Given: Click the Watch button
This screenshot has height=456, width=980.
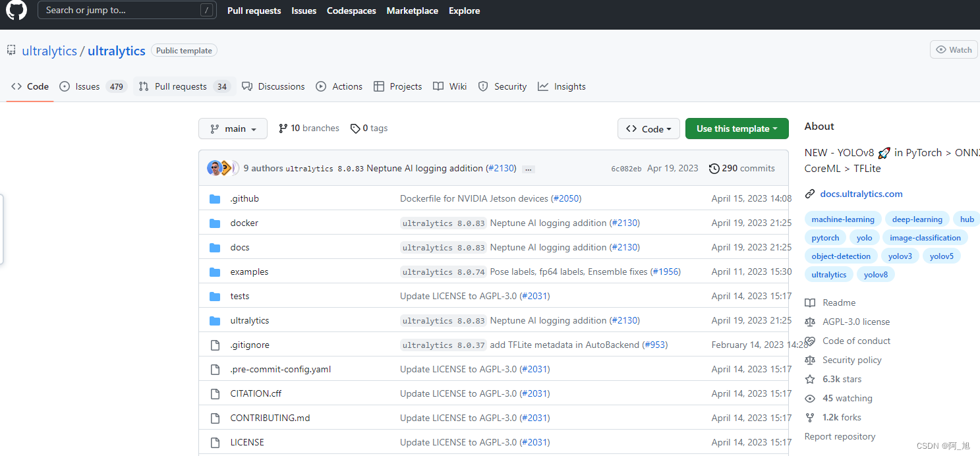Looking at the screenshot, I should pyautogui.click(x=954, y=49).
